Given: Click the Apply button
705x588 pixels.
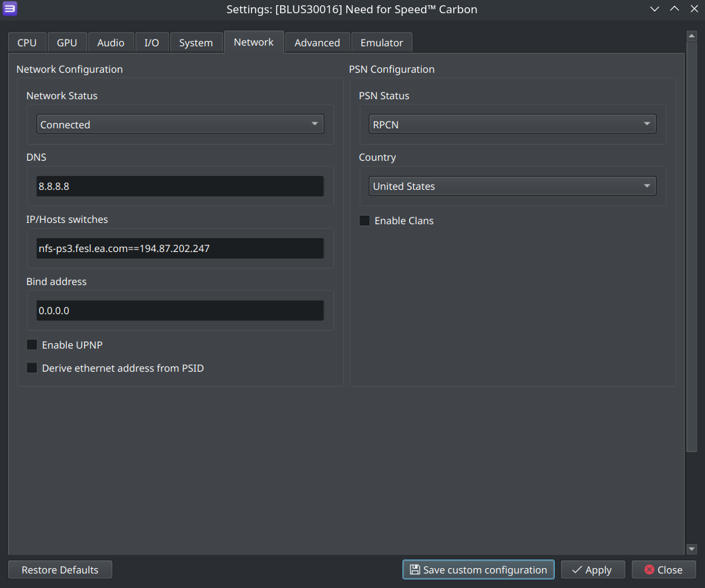Looking at the screenshot, I should (592, 569).
